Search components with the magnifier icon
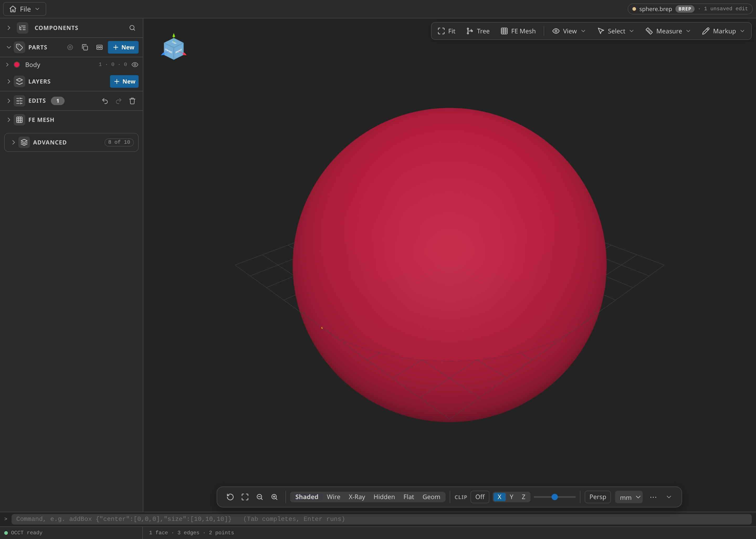This screenshot has width=756, height=539. click(132, 28)
